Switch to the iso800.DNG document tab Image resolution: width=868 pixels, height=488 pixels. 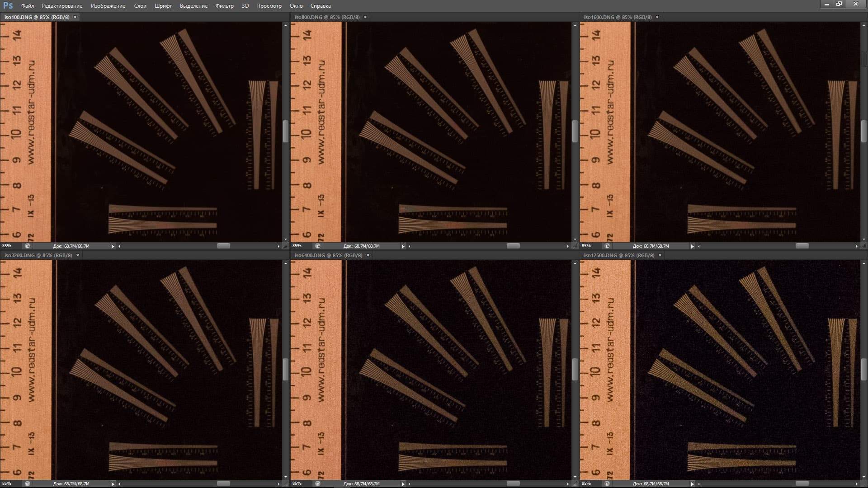(x=327, y=17)
